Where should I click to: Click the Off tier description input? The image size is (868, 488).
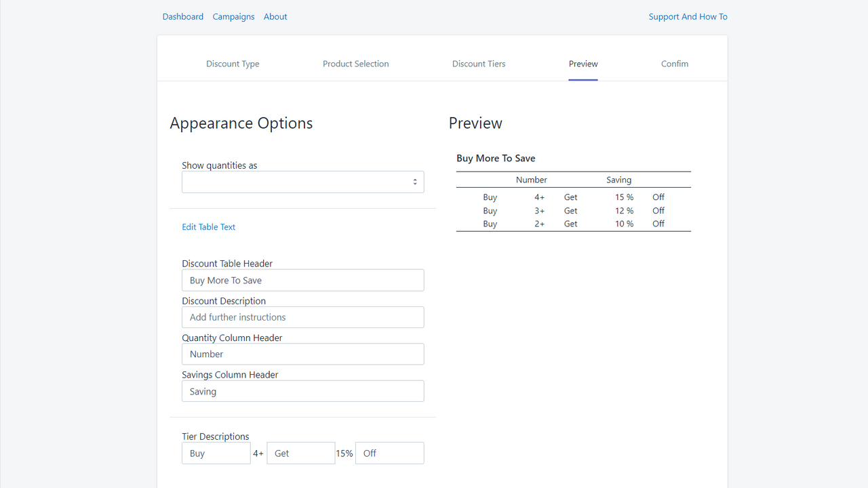coord(389,453)
